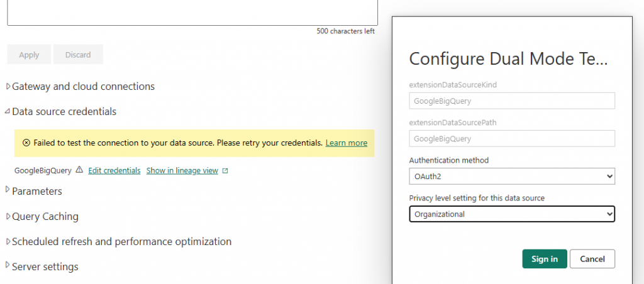Click the extensionDataSourceKind text field

[511, 101]
